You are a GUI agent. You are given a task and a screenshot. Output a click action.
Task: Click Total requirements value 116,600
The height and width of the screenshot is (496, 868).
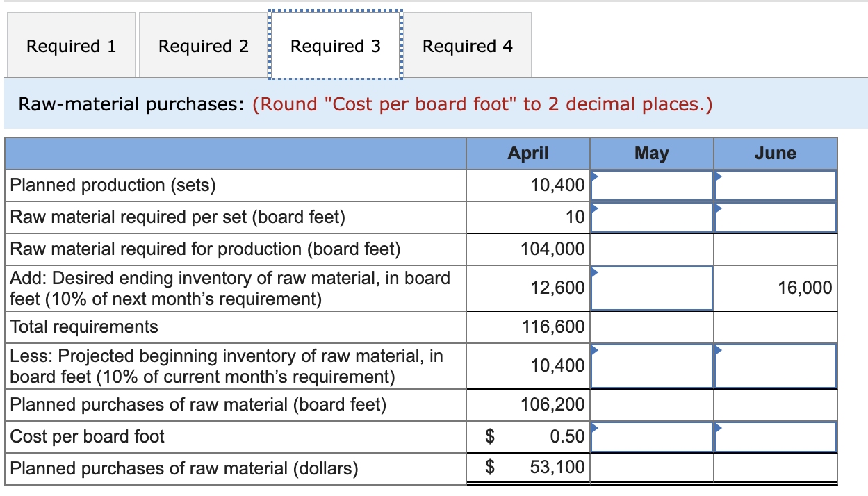pos(528,327)
